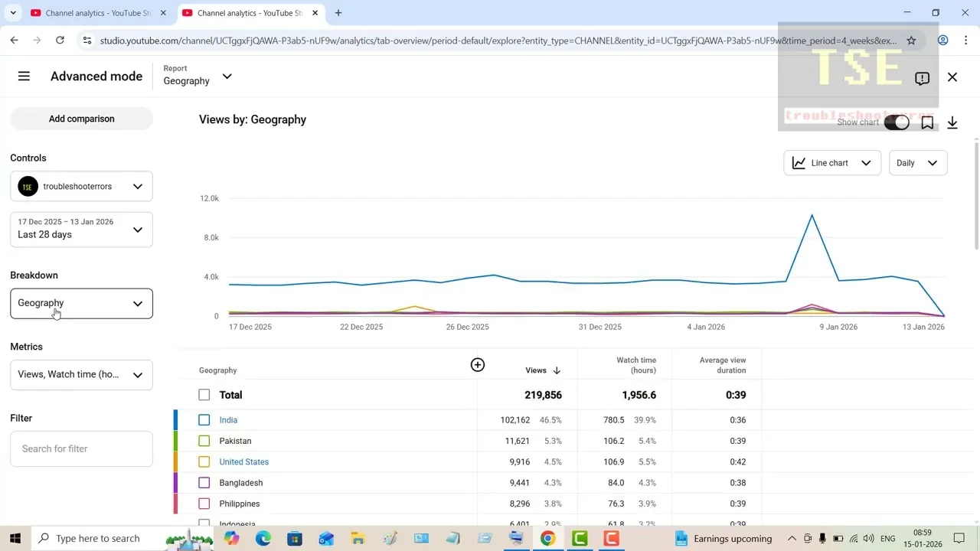Screen dimensions: 980x551
Task: Click the Average view duration column header
Action: [x=723, y=365]
